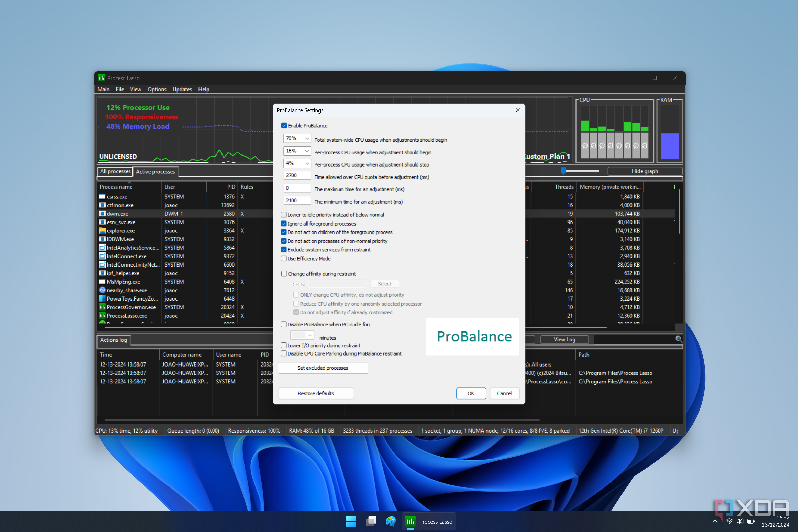Click the graph slider handle near Hide graph
798x532 pixels.
point(563,171)
